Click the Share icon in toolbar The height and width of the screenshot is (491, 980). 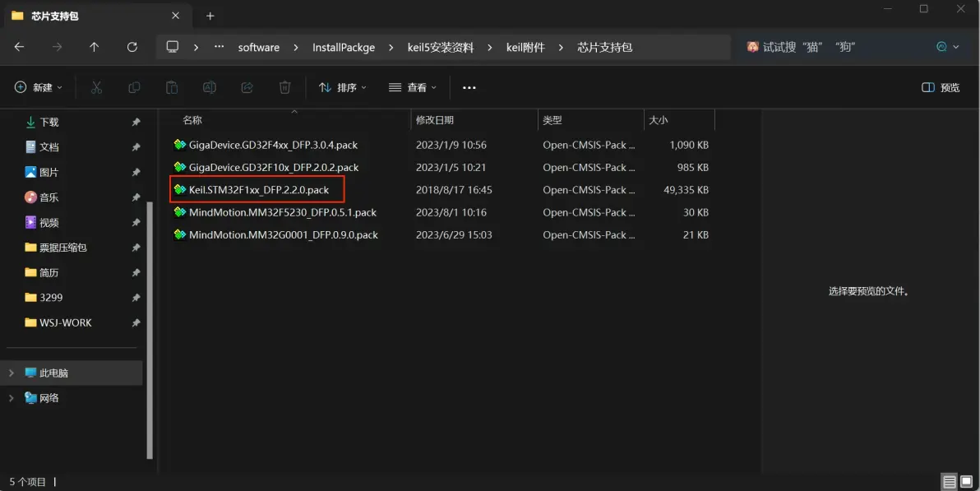tap(247, 87)
